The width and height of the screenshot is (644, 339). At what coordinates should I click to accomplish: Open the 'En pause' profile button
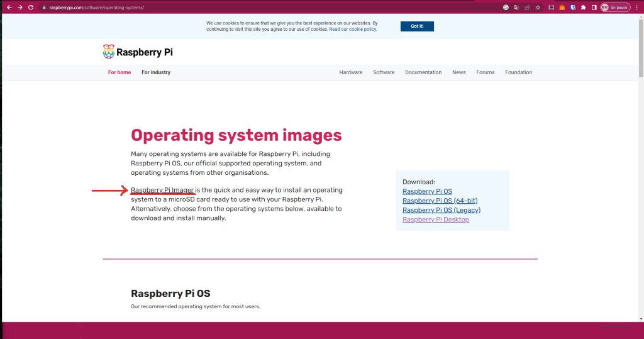(x=615, y=7)
